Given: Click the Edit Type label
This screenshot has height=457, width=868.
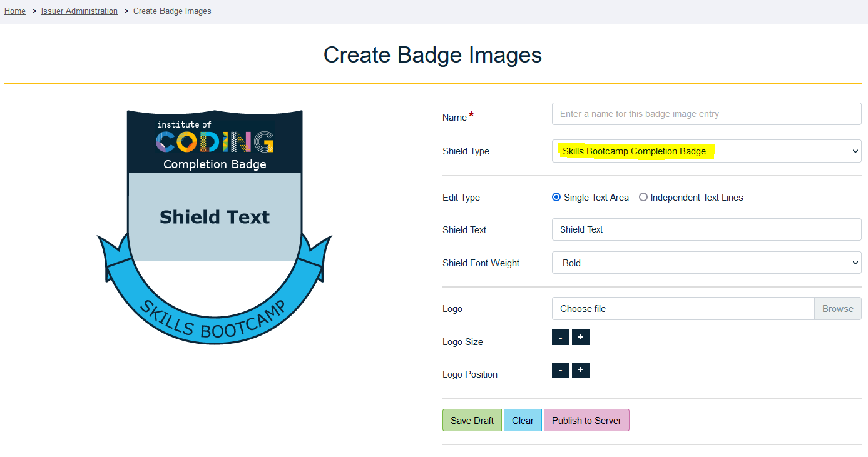Looking at the screenshot, I should (x=461, y=198).
